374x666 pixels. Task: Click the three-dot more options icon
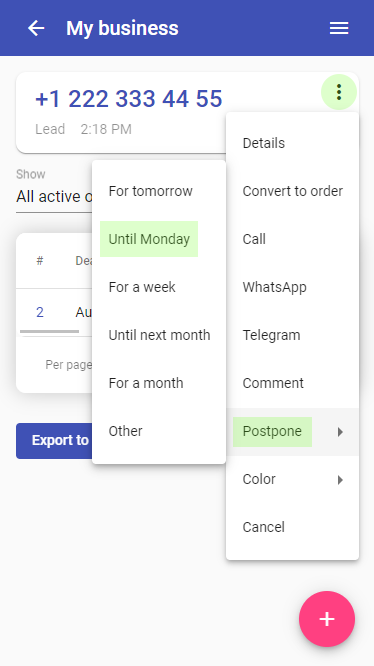pyautogui.click(x=339, y=92)
